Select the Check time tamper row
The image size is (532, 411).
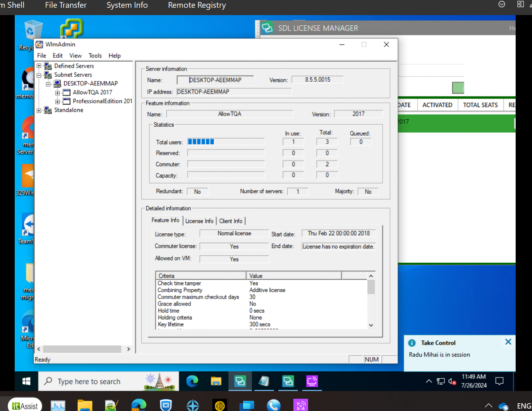[x=262, y=283]
